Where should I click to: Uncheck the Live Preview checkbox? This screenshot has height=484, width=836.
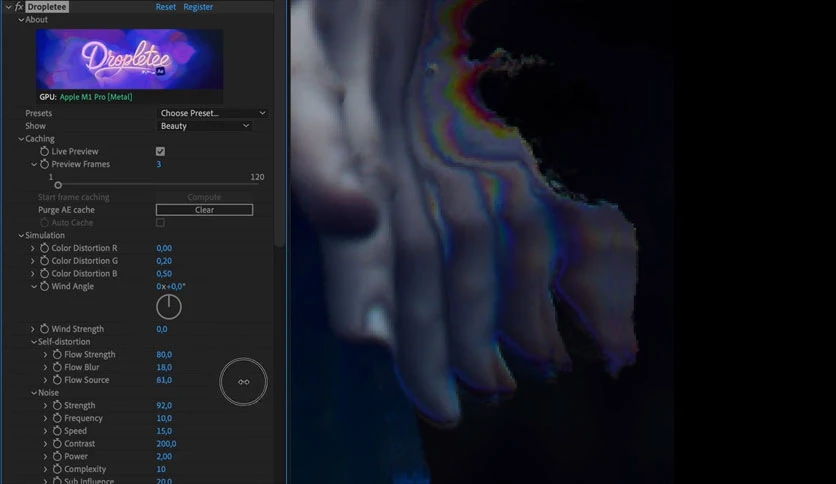click(160, 151)
